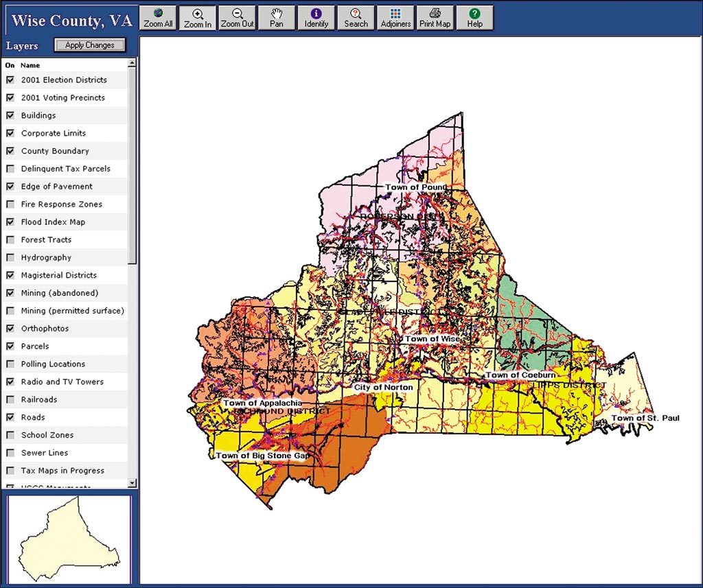This screenshot has width=703, height=588.
Task: Click the layer list scrollbar thumb
Action: [x=132, y=166]
